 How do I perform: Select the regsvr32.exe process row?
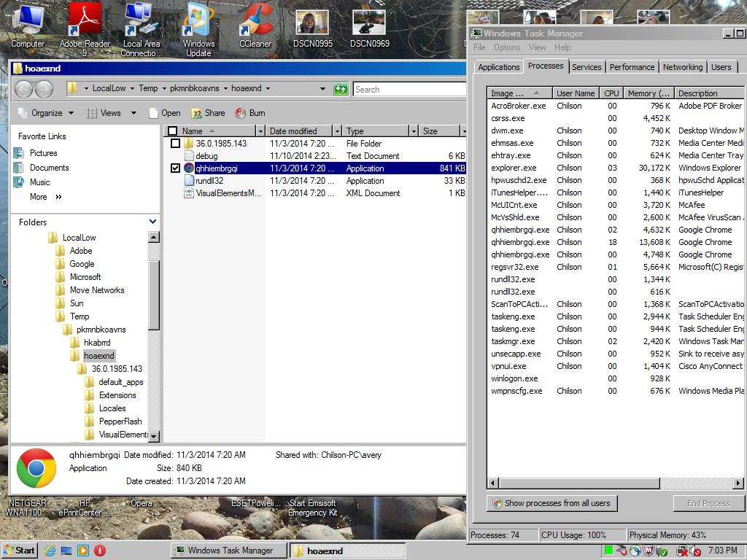click(616, 267)
